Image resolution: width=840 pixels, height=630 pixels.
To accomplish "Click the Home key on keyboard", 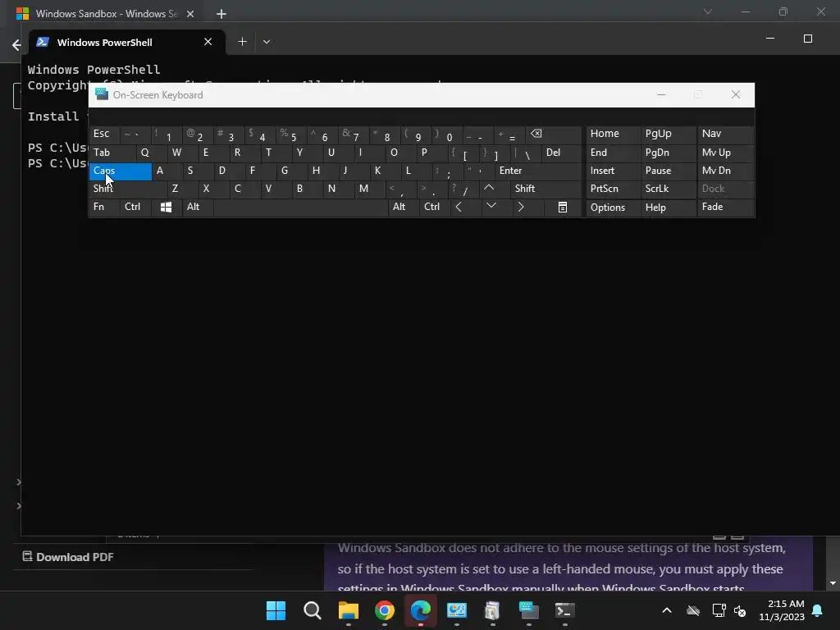I will point(613,134).
